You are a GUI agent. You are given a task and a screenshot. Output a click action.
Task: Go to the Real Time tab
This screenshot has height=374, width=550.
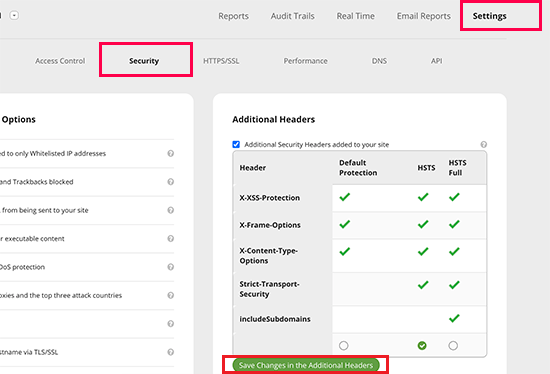[x=355, y=16]
